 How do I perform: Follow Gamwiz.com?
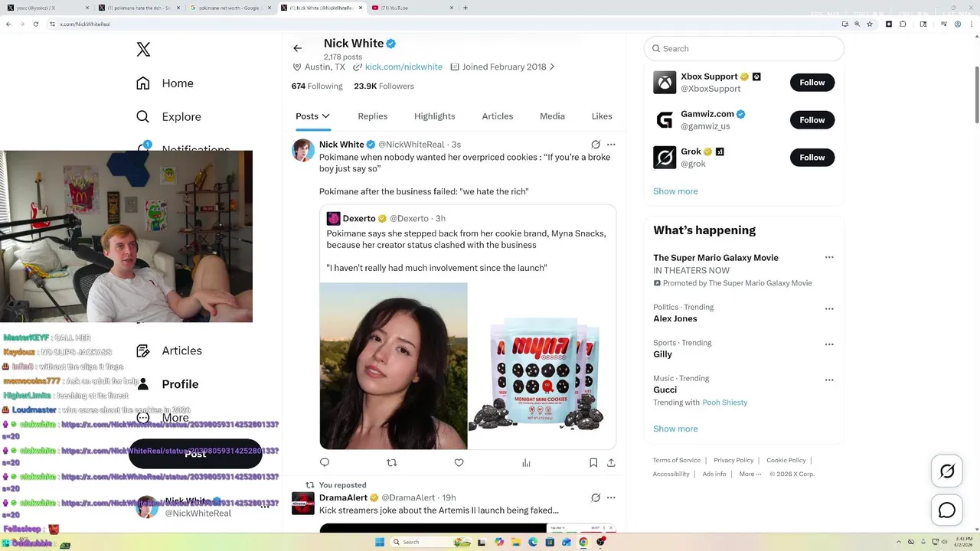click(x=812, y=120)
